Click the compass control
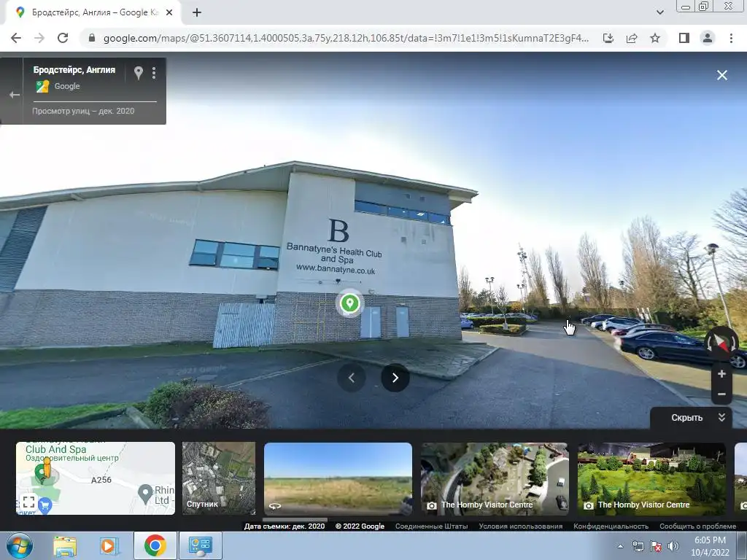The height and width of the screenshot is (560, 747). pyautogui.click(x=721, y=343)
